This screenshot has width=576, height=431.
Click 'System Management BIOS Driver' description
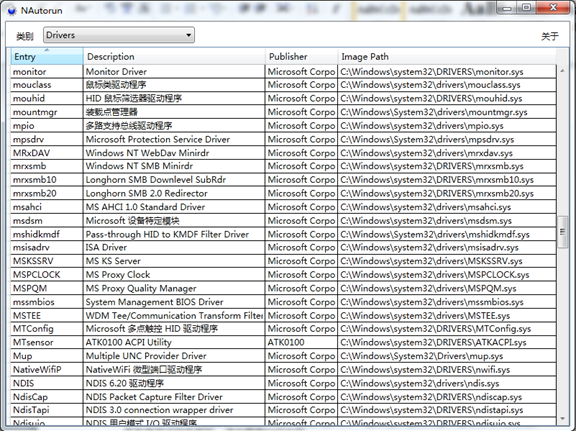(x=154, y=302)
